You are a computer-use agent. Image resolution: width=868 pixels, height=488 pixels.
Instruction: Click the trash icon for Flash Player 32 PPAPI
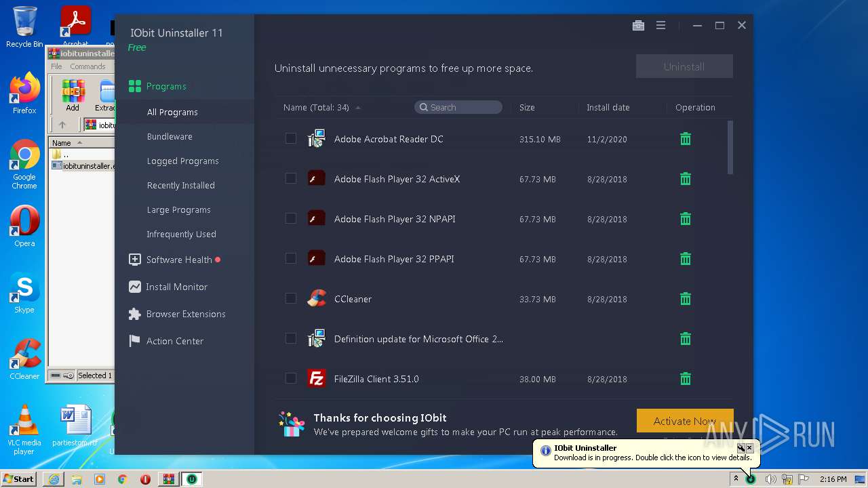pos(686,259)
